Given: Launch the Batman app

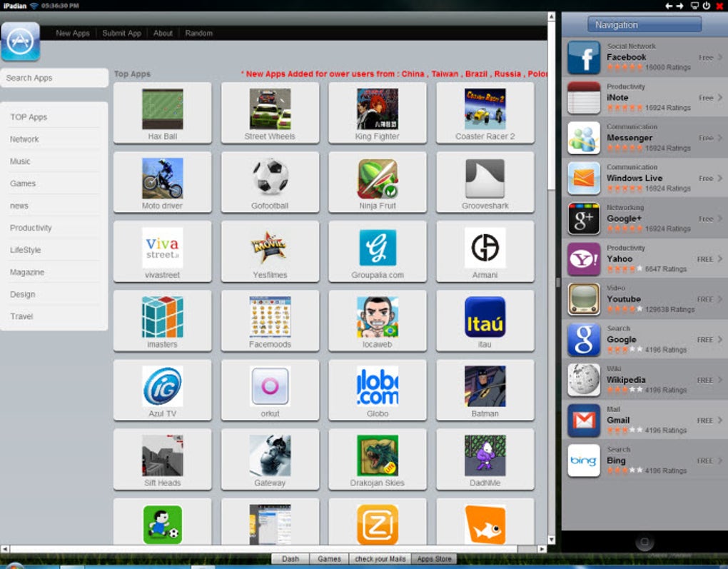Looking at the screenshot, I should [x=485, y=390].
